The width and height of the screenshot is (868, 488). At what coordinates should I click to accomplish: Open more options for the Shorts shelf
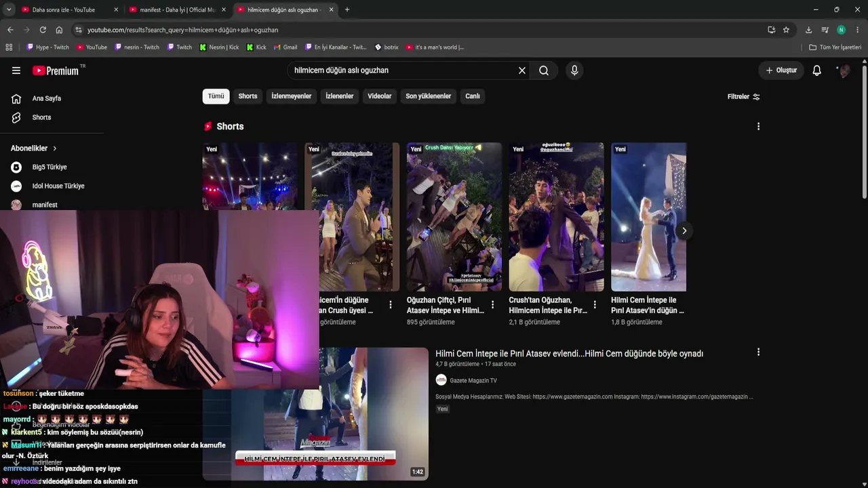(758, 126)
